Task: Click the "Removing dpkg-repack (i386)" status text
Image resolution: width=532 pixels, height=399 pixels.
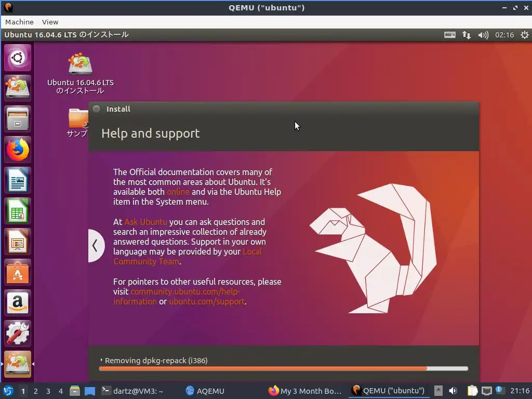Action: tap(156, 361)
